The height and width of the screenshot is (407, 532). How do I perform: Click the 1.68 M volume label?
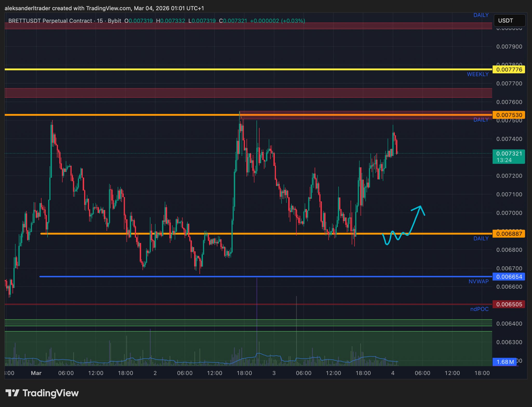tap(505, 362)
